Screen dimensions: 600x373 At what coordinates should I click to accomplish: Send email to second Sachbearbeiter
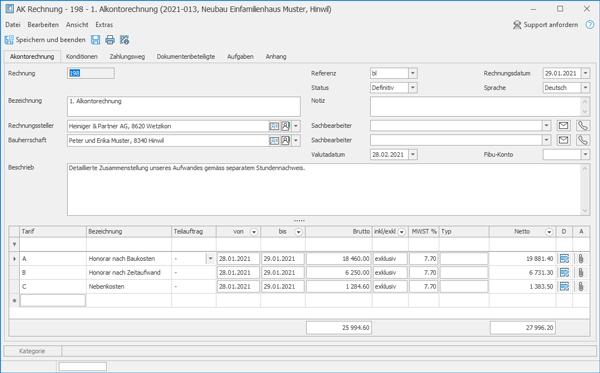564,140
